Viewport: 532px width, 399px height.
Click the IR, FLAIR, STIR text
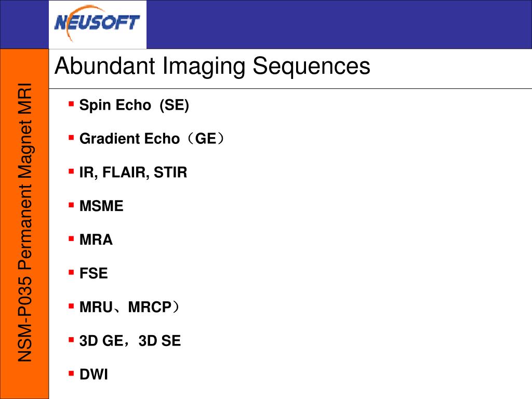coord(133,172)
